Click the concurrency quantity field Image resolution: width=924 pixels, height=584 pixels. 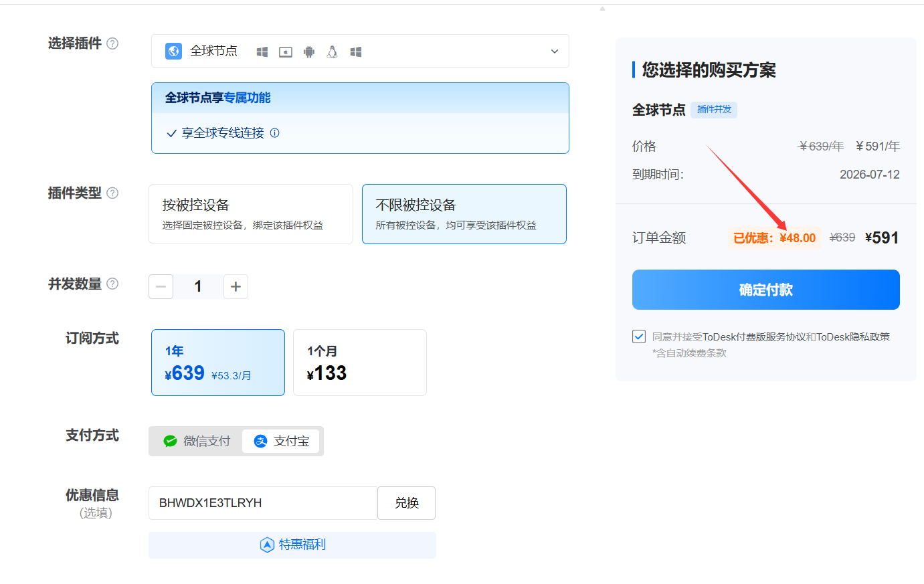(198, 286)
